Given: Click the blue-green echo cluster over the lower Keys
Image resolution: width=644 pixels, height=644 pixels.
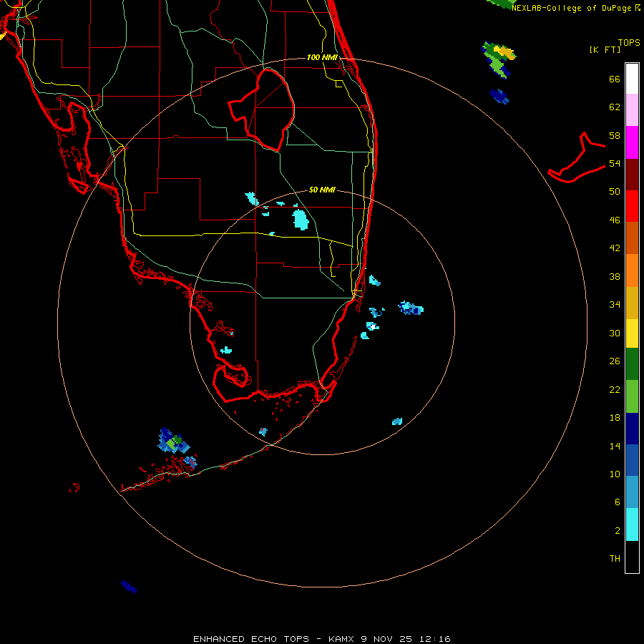Looking at the screenshot, I should tap(173, 441).
